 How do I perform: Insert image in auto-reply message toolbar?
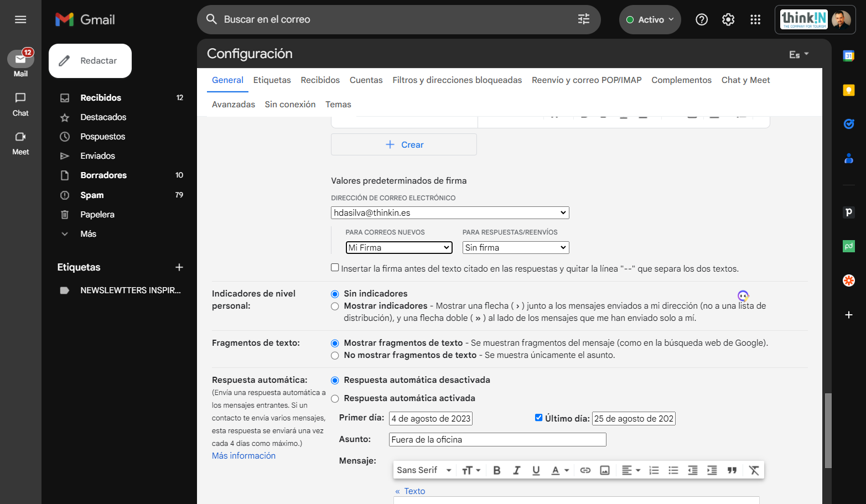tap(605, 470)
